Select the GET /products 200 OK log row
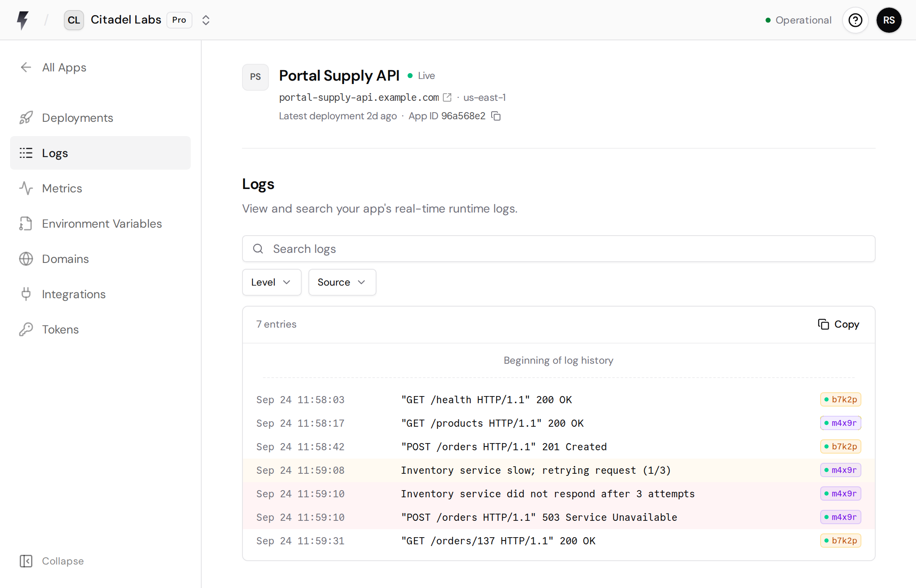Image resolution: width=916 pixels, height=588 pixels. [558, 423]
